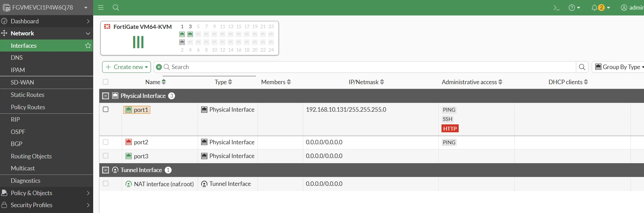Open the FGVMEVCI1P4W6Q78 device dropdown

(46, 8)
